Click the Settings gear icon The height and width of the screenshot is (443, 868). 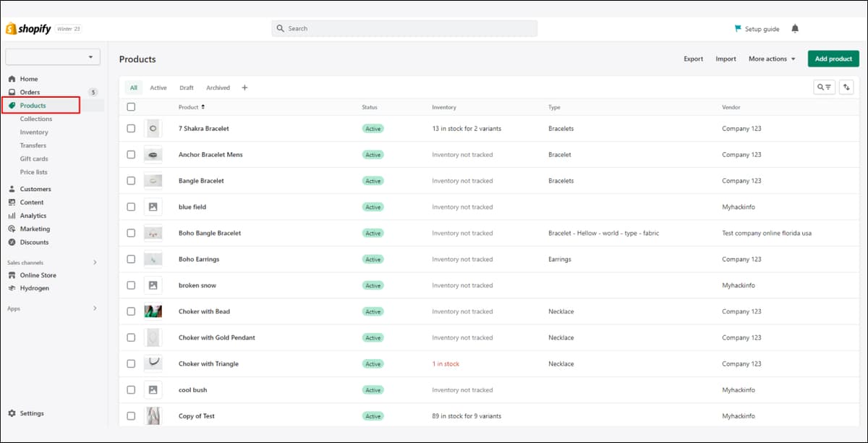pyautogui.click(x=12, y=413)
